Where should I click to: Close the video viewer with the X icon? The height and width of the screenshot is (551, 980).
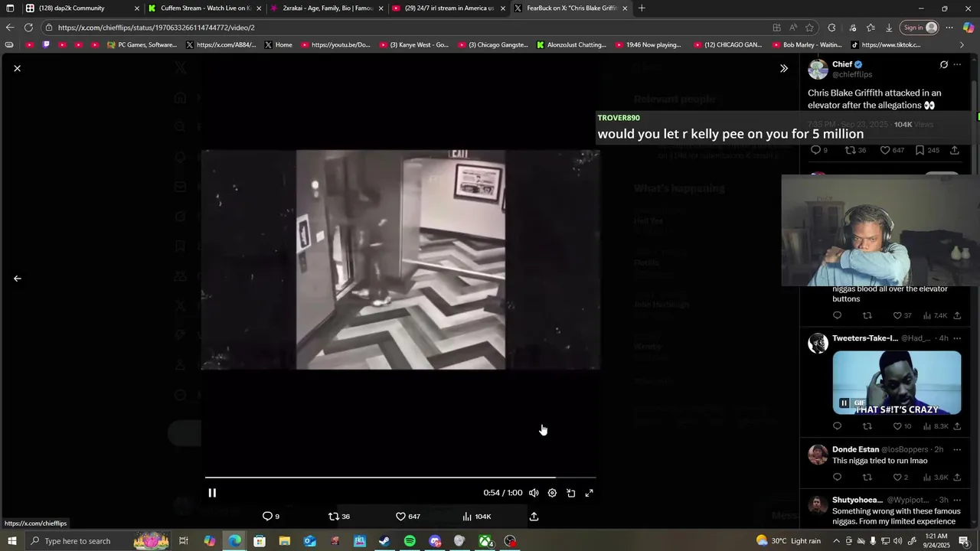(x=17, y=68)
